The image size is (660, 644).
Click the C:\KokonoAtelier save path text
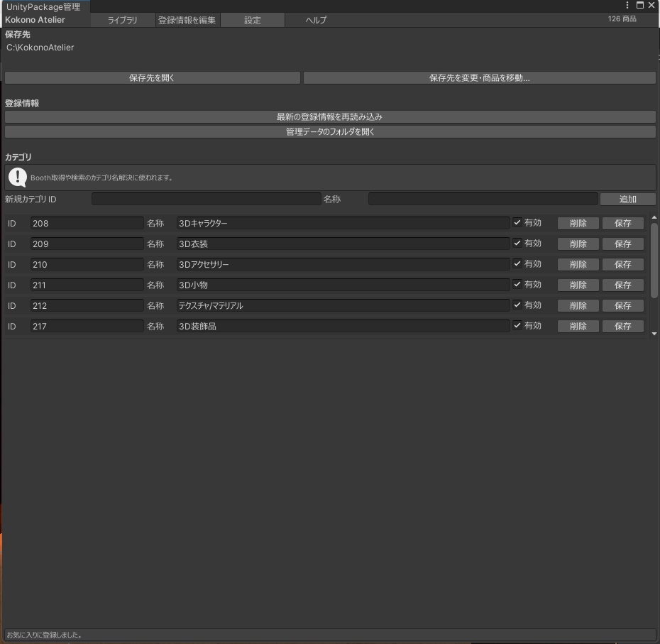[x=40, y=48]
